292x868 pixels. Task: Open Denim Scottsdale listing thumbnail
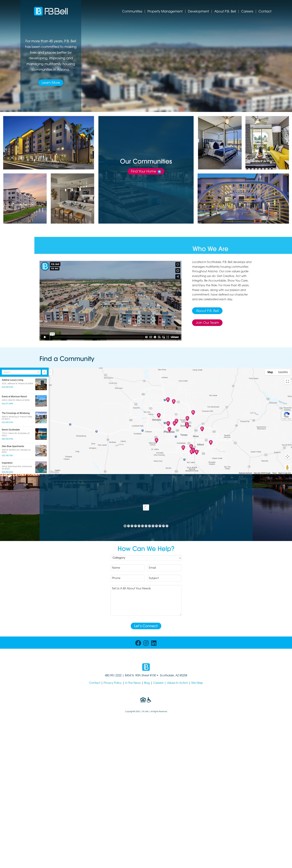coord(41,434)
